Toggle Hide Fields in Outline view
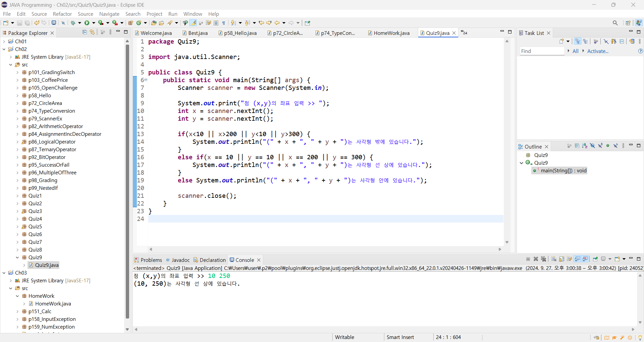The width and height of the screenshot is (644, 342). pos(592,146)
